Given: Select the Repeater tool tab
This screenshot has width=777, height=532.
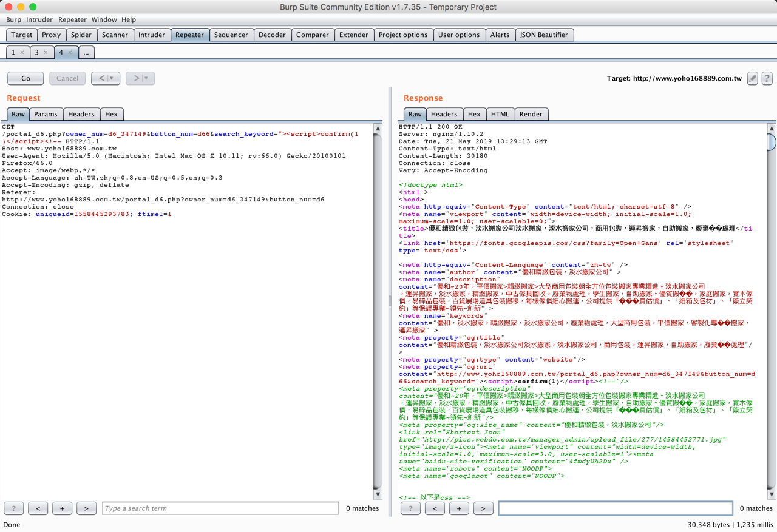Looking at the screenshot, I should [x=190, y=35].
